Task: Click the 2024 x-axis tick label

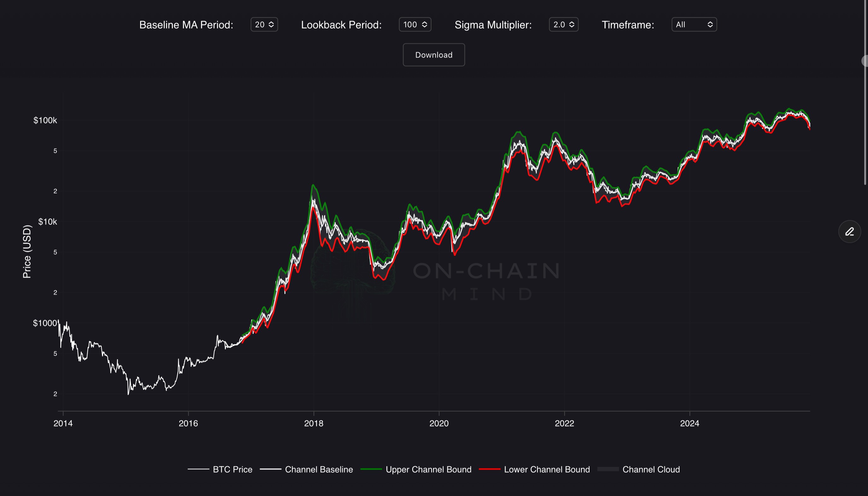Action: coord(689,423)
